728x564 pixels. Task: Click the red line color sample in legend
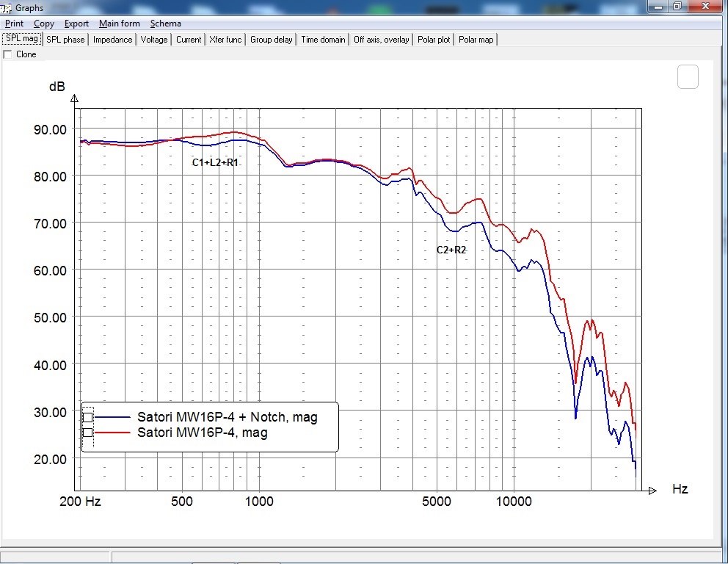tap(112, 433)
